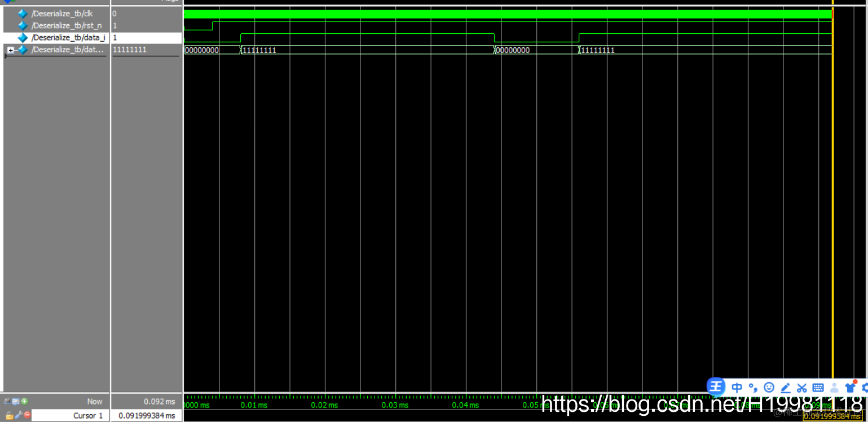Select the /Deserialize_tb/dat... bus signal name
Screen dimensions: 868x422
[x=68, y=50]
